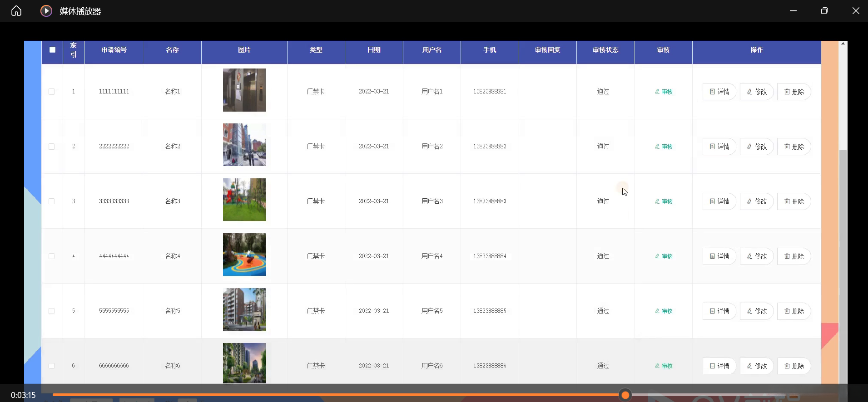Open details for row 名称6
Viewport: 868px width, 402px height.
pos(719,366)
